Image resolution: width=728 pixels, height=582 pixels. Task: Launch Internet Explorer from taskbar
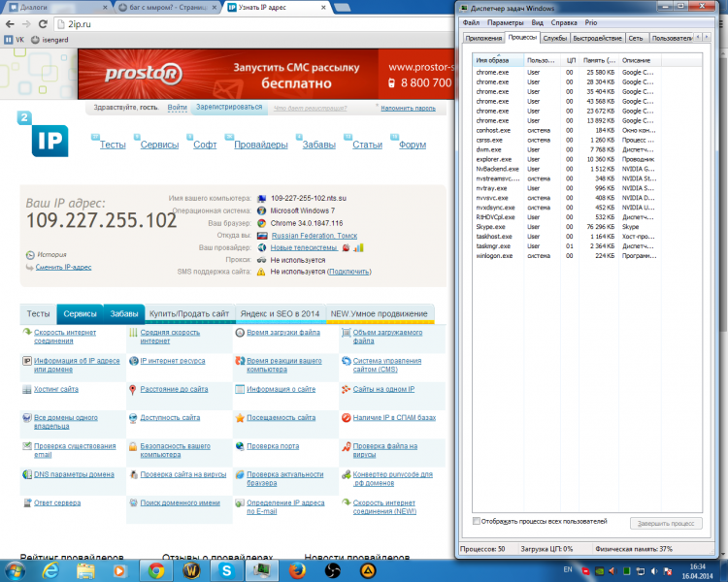50,570
